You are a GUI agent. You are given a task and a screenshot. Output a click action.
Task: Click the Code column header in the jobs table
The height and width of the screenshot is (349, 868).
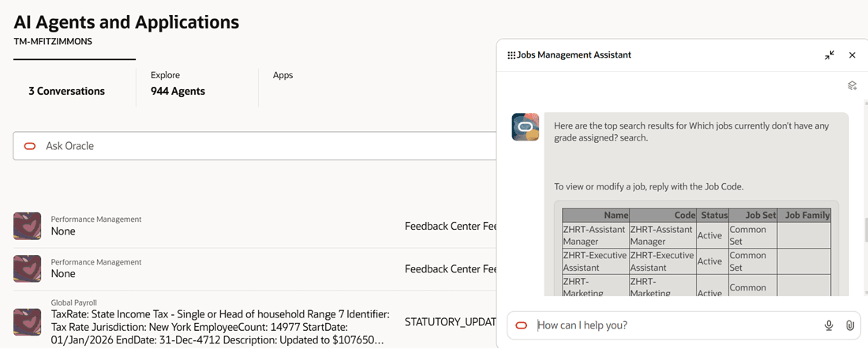[663, 216]
